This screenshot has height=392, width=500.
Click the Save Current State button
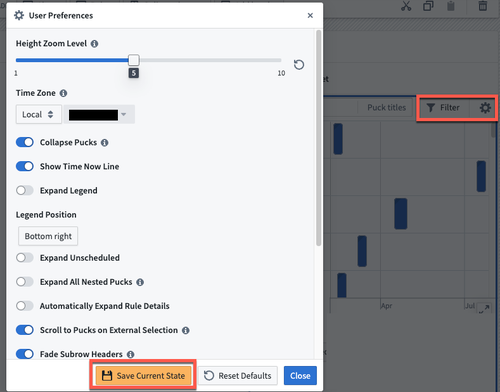(x=143, y=376)
